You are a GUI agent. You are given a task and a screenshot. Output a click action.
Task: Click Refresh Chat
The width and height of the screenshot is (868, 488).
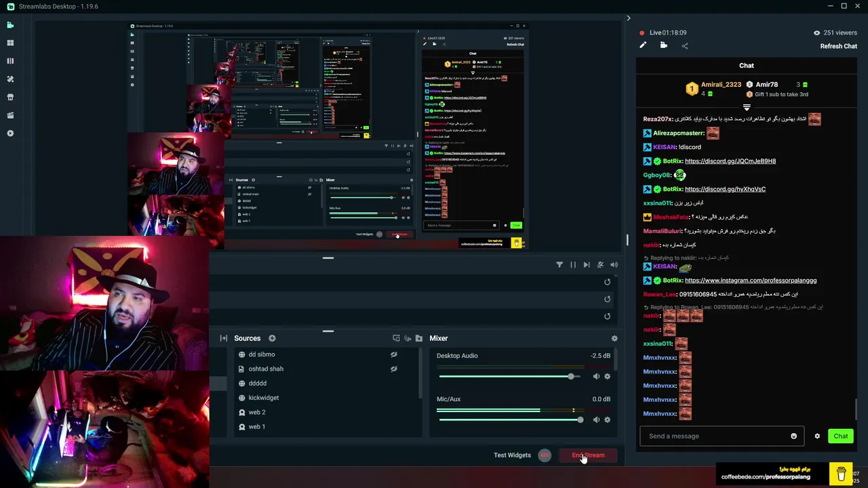pos(839,46)
